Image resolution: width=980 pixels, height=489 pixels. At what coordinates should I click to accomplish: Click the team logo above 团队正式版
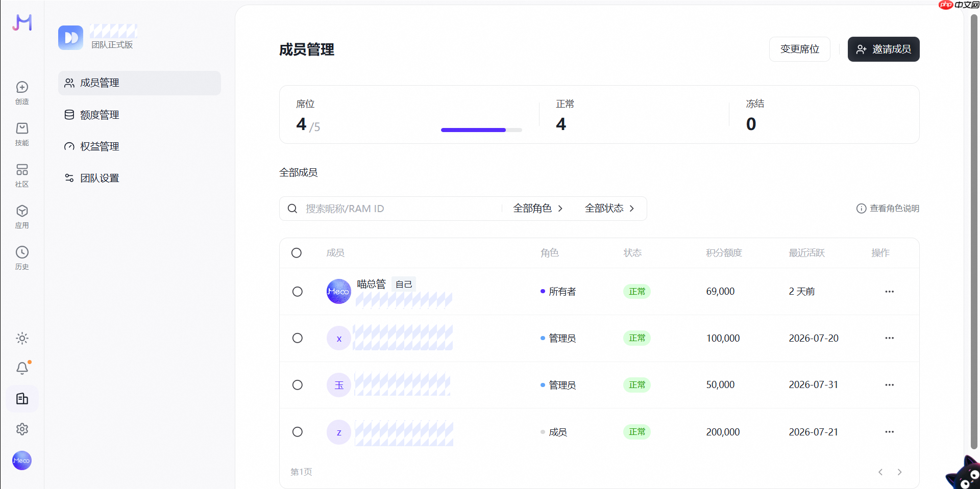70,38
